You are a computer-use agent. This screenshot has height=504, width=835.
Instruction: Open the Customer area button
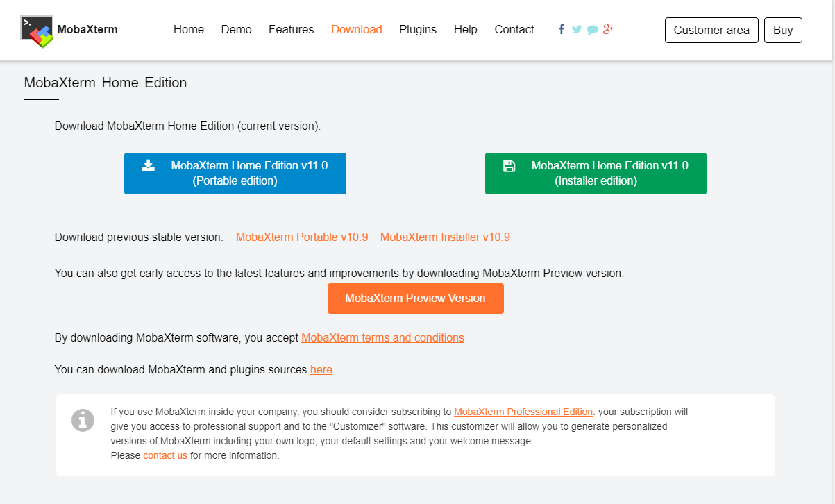point(711,31)
